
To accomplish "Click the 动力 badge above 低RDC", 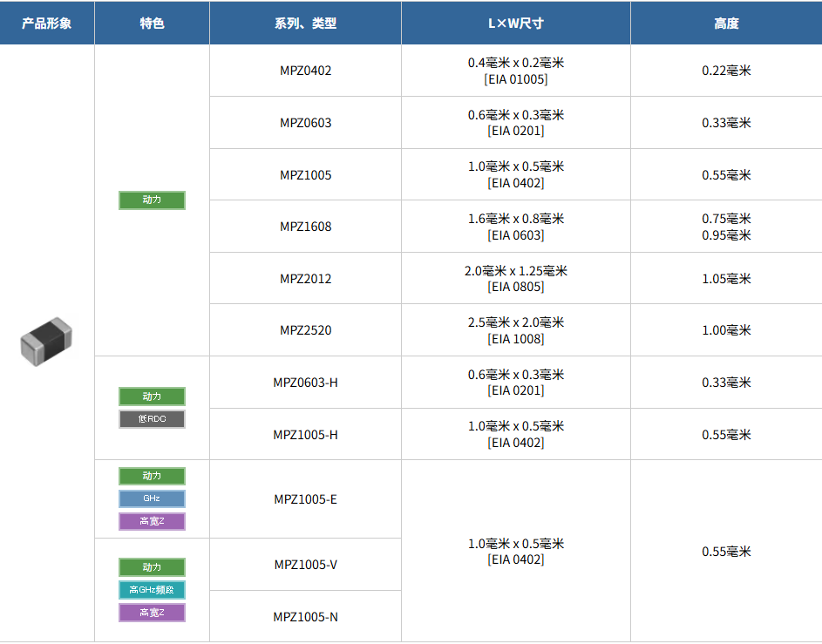I will 152,397.
